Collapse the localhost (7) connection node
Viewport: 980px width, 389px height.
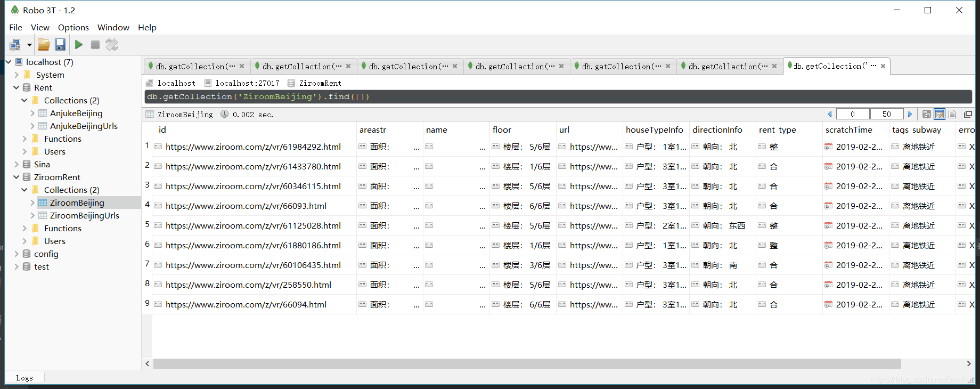pyautogui.click(x=9, y=62)
